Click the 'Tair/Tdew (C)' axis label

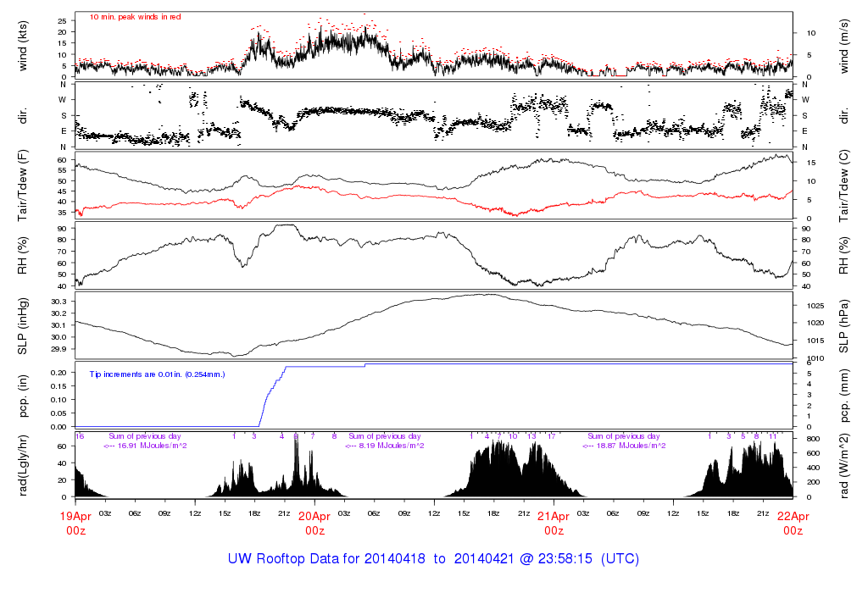[843, 186]
